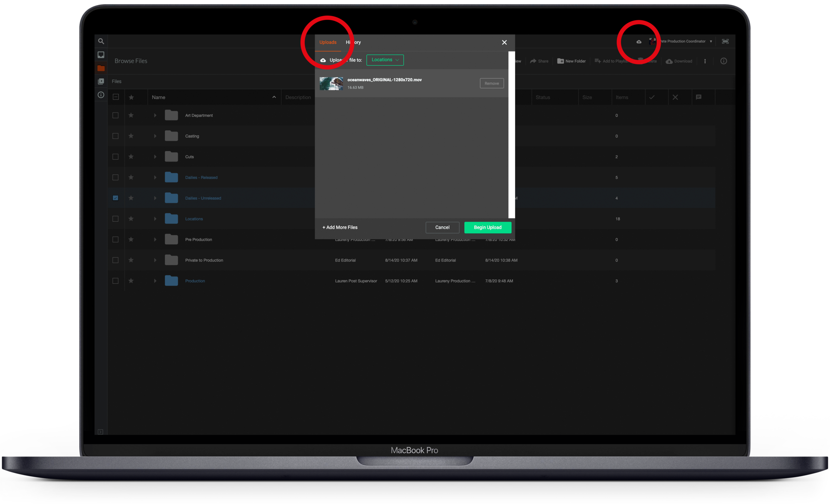Click the cloud upload icon in top bar
The width and height of the screenshot is (830, 504).
click(x=639, y=42)
